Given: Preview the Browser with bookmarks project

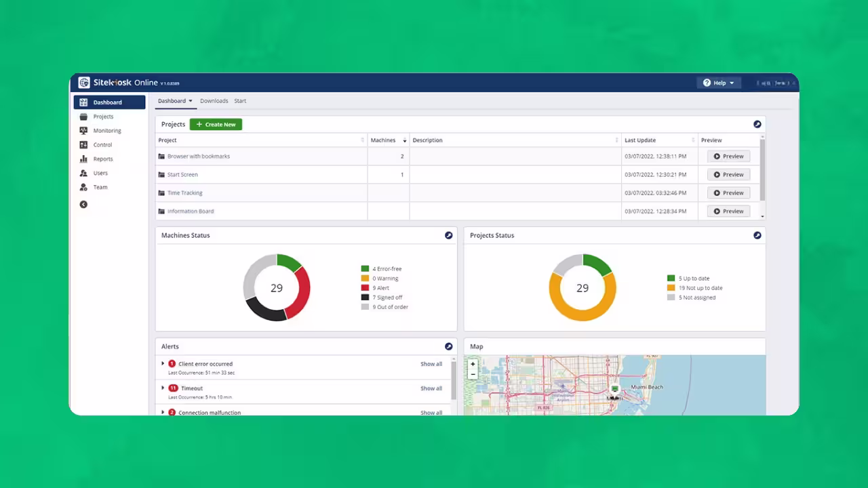Looking at the screenshot, I should coord(728,157).
